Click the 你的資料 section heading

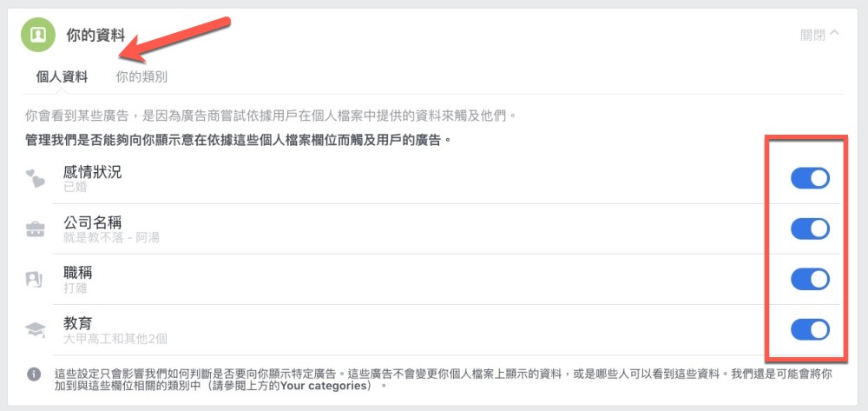tap(95, 36)
